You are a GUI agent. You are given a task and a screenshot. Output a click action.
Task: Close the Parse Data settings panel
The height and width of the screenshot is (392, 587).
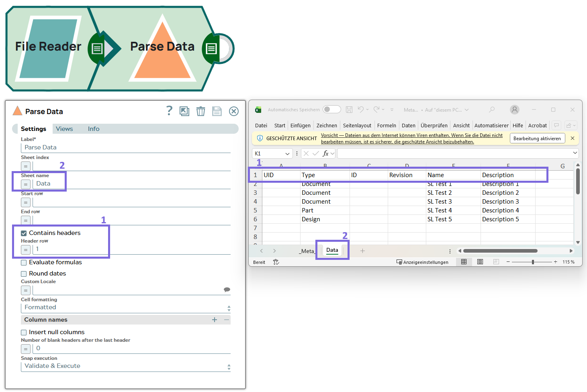coord(234,111)
